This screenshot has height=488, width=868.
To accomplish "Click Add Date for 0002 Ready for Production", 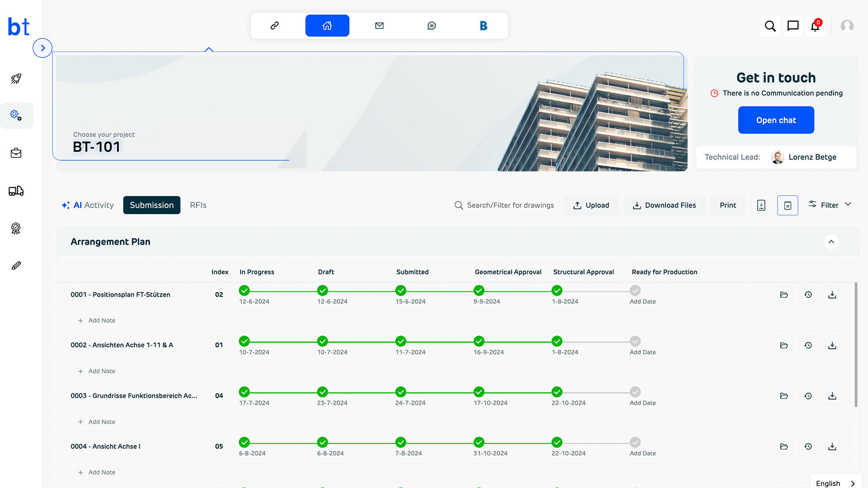I will click(642, 352).
